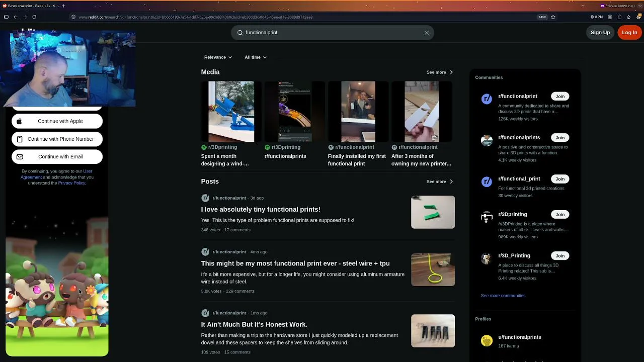Open post 'This might be my most functional print ever'
Image resolution: width=644 pixels, height=362 pixels.
[x=295, y=263]
